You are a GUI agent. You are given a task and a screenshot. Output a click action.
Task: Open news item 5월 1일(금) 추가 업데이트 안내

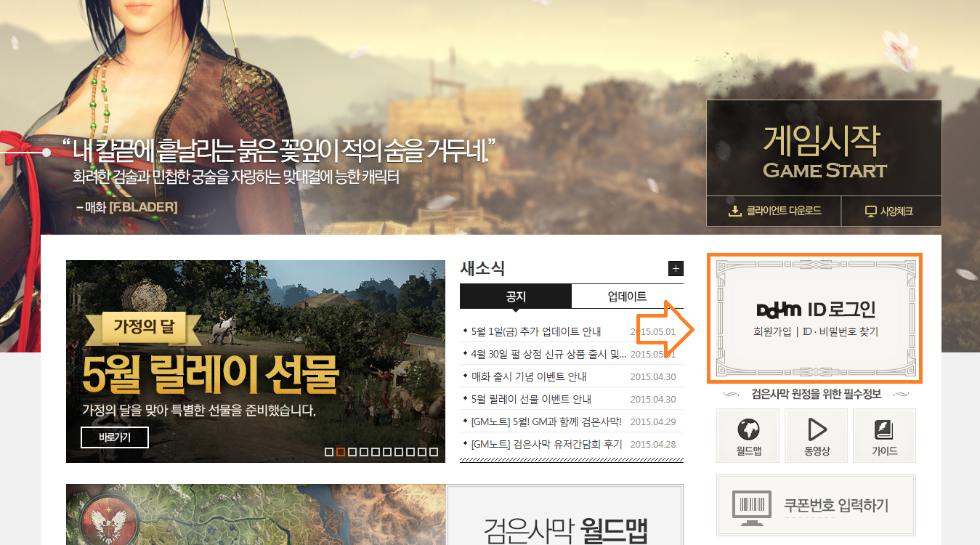536,332
